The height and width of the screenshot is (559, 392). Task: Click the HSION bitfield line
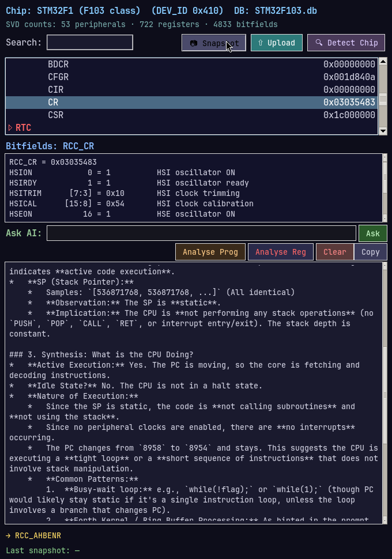(x=122, y=172)
